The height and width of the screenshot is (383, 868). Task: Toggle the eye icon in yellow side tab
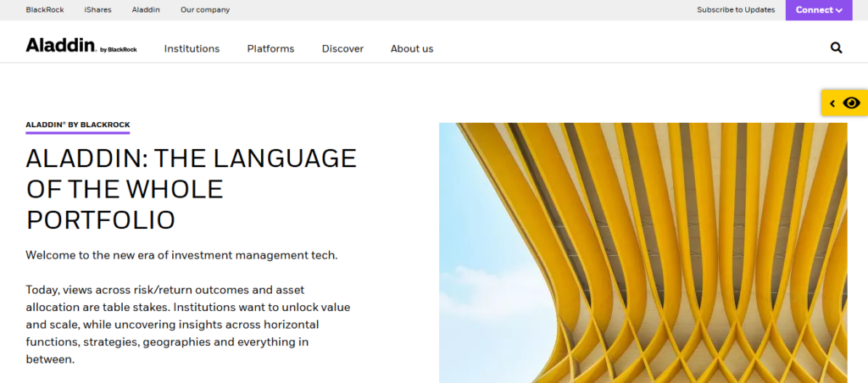(x=852, y=103)
